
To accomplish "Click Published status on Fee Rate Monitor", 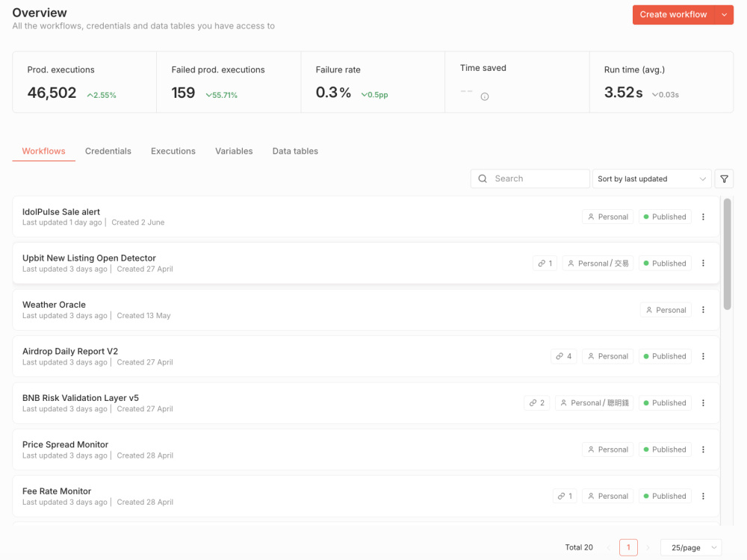I will click(x=665, y=497).
